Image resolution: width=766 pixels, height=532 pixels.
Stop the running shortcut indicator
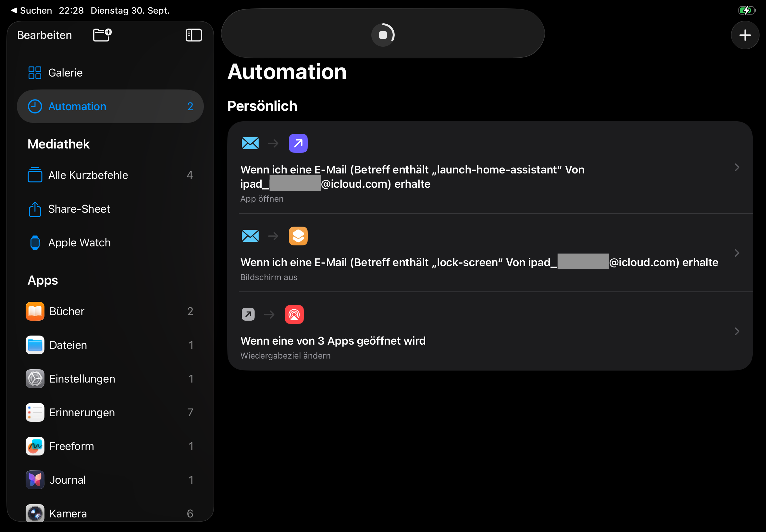tap(383, 35)
